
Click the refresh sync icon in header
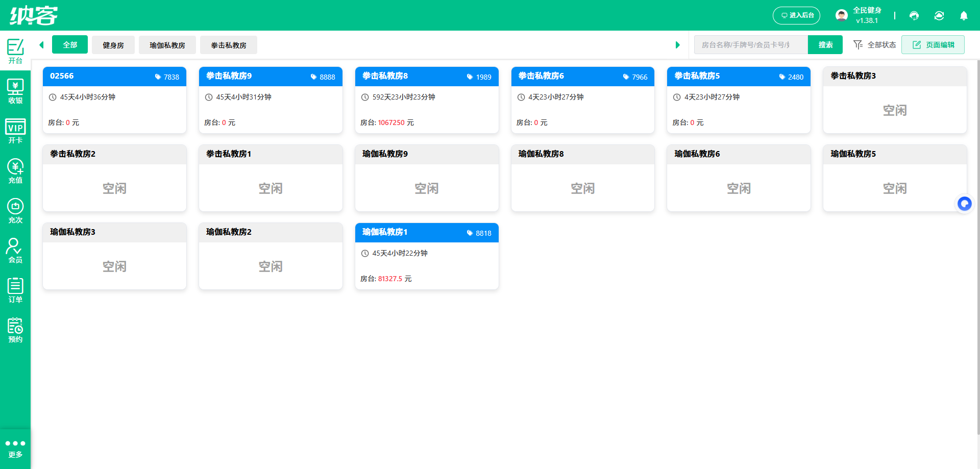[939, 15]
